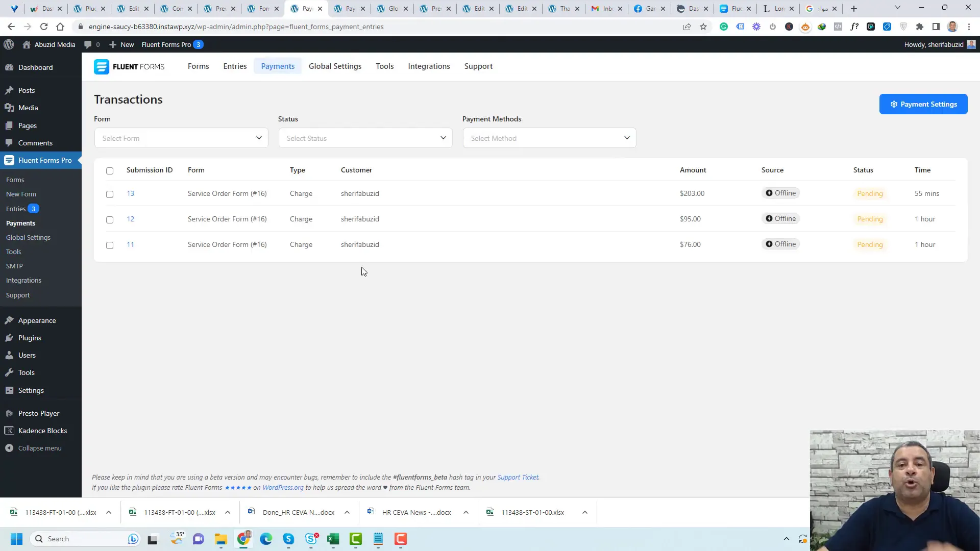Screen dimensions: 980x551
Task: Click Offline source badge for submission 12
Action: [x=781, y=218]
